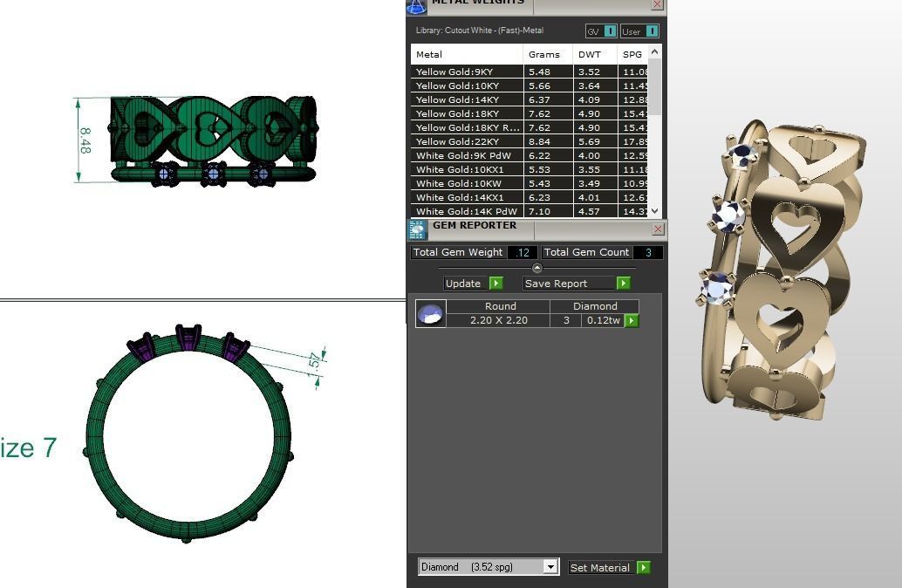Click the SPG column header

coord(632,54)
